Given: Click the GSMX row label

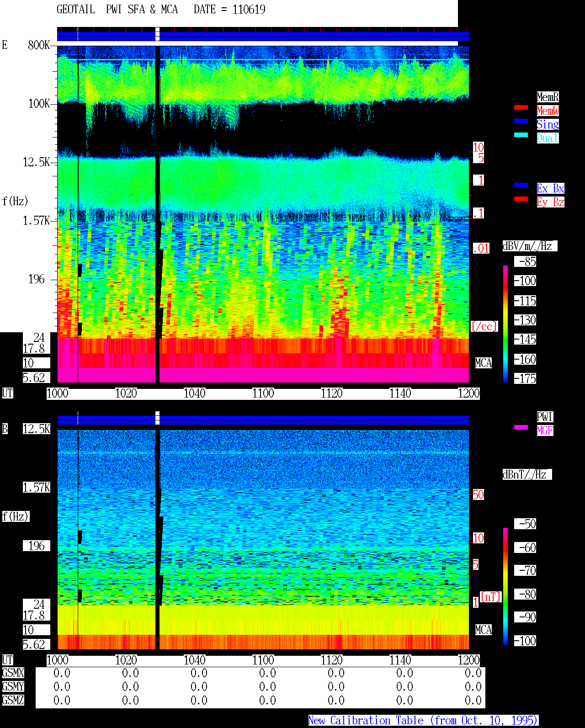Looking at the screenshot, I should click(x=13, y=673).
